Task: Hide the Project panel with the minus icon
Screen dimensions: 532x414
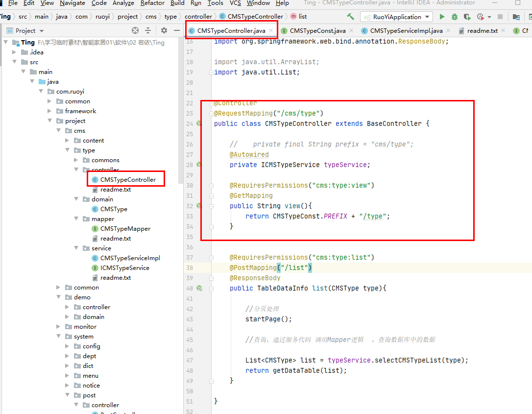Action: click(x=177, y=30)
